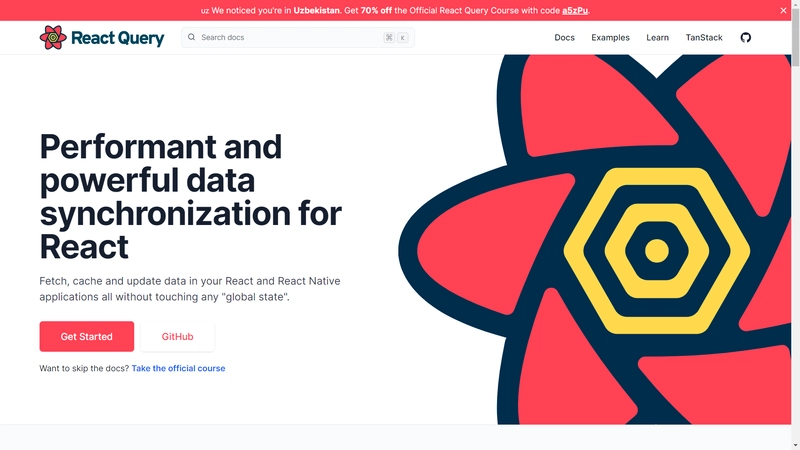800x450 pixels.
Task: Click the white GitHub button
Action: click(177, 337)
